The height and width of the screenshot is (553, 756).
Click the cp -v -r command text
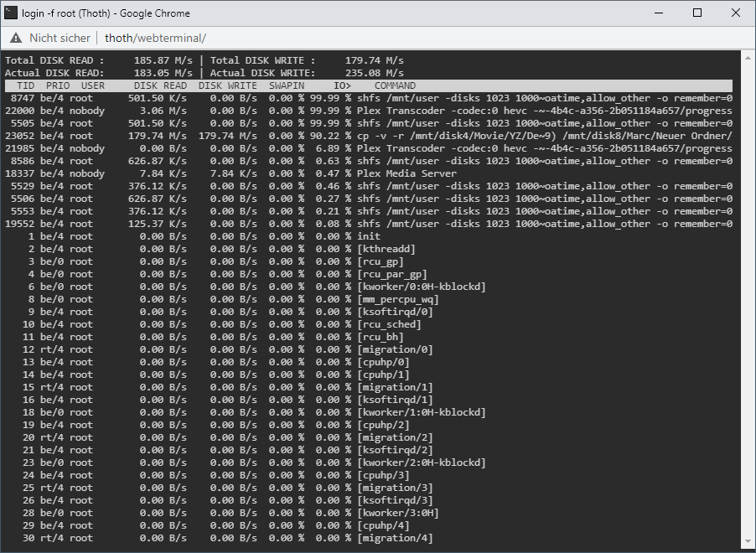pos(545,136)
